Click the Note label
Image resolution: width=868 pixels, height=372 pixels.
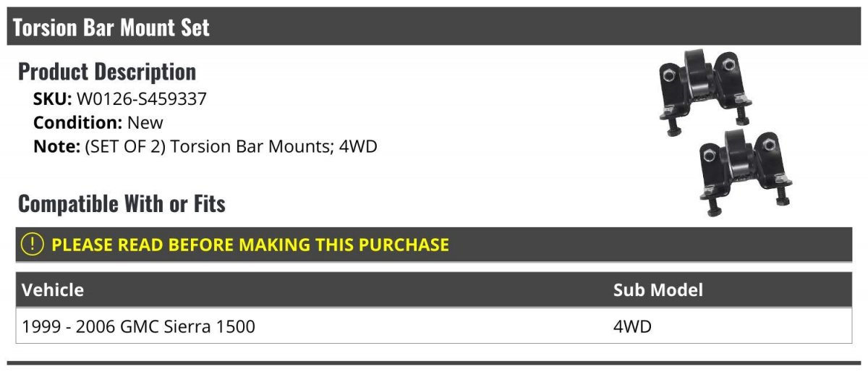click(x=56, y=146)
